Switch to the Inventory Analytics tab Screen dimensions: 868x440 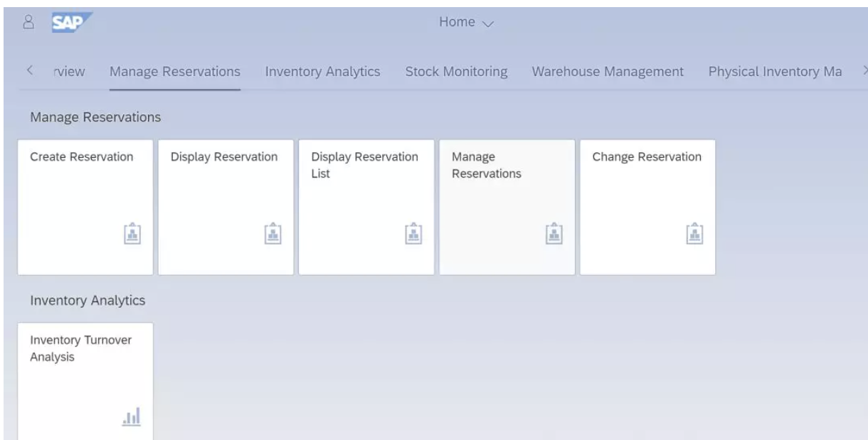click(322, 71)
